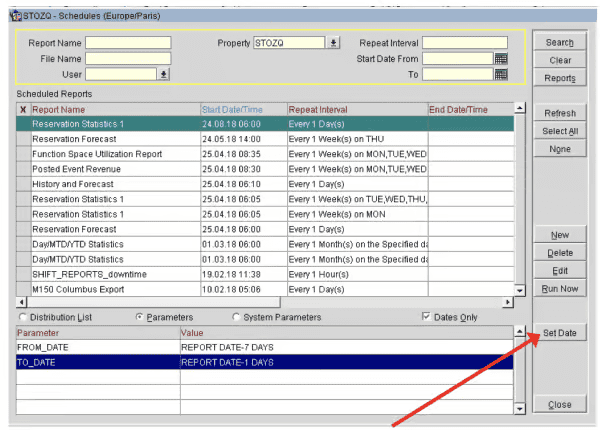Open the Start Date From calendar picker
600x430 pixels.
501,58
